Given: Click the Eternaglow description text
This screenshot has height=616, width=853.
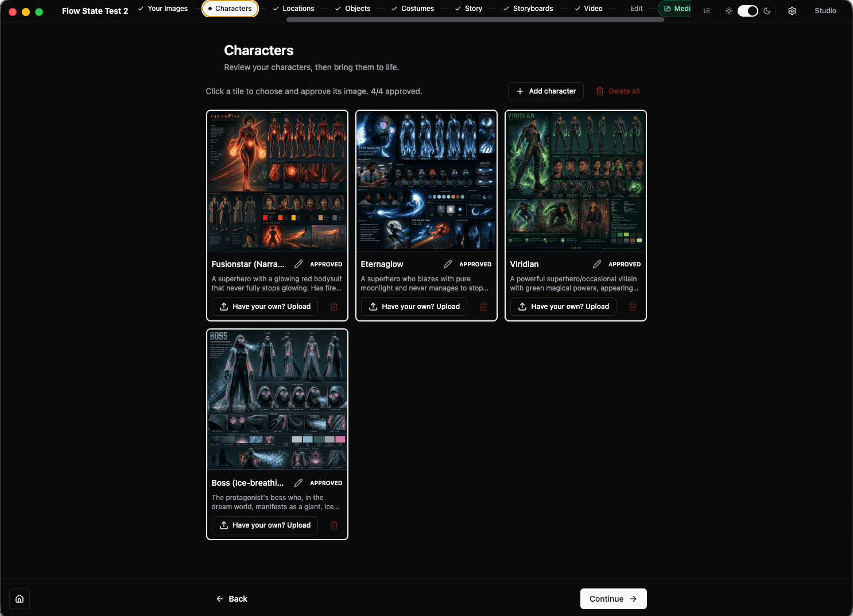Looking at the screenshot, I should point(425,284).
